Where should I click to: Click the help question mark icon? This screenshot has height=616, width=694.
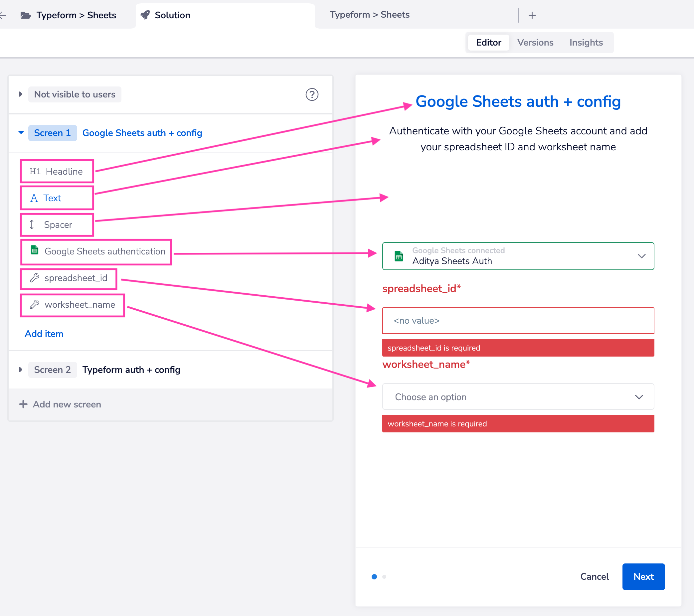pyautogui.click(x=312, y=94)
